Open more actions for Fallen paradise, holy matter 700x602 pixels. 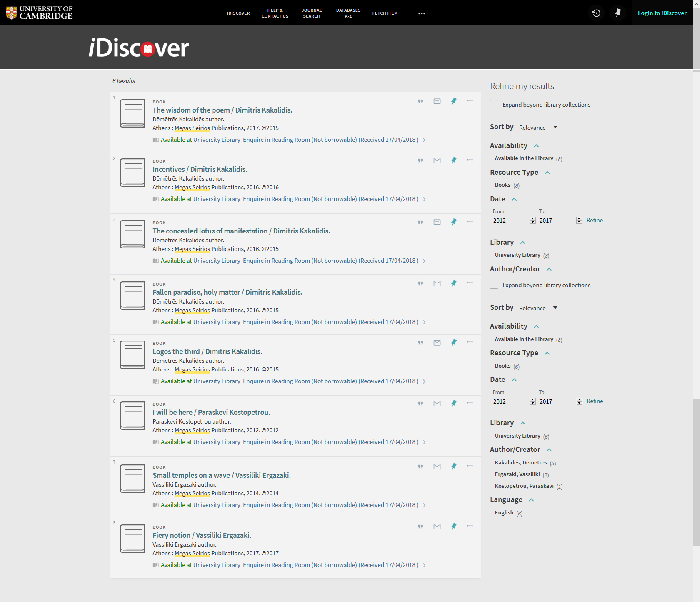(470, 283)
